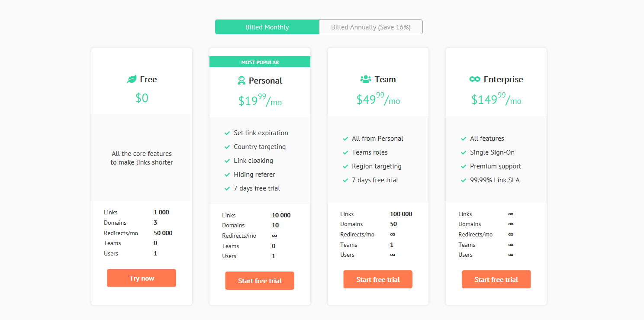Screen dimensions: 644x320
Task: Click the checkmark beside Region targeting
Action: coord(345,166)
